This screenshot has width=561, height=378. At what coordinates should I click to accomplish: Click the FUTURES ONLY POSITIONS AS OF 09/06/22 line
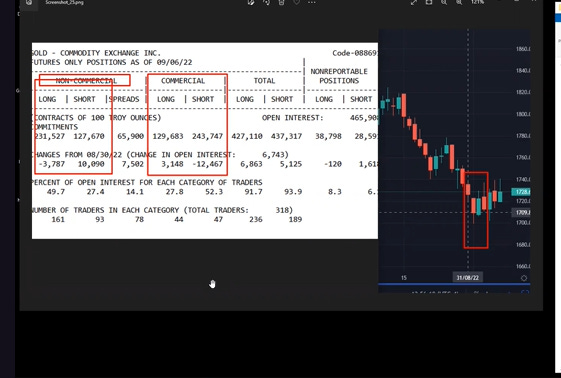[x=112, y=62]
